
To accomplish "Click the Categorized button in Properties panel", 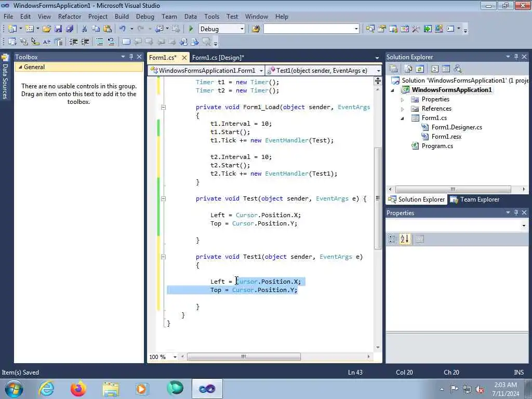I will 392,239.
